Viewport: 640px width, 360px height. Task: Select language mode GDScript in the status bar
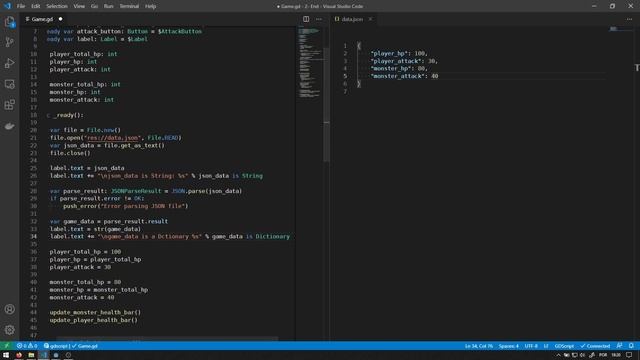pos(564,346)
